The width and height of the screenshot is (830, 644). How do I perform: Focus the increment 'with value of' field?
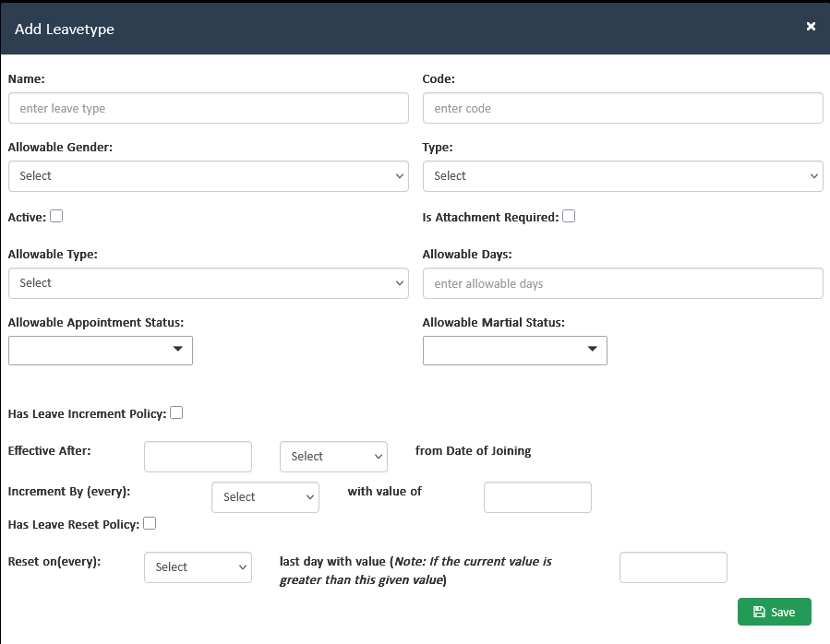pos(537,497)
